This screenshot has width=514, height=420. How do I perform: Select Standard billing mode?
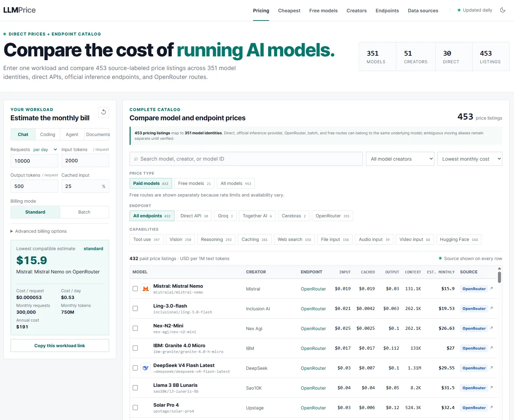tap(35, 212)
